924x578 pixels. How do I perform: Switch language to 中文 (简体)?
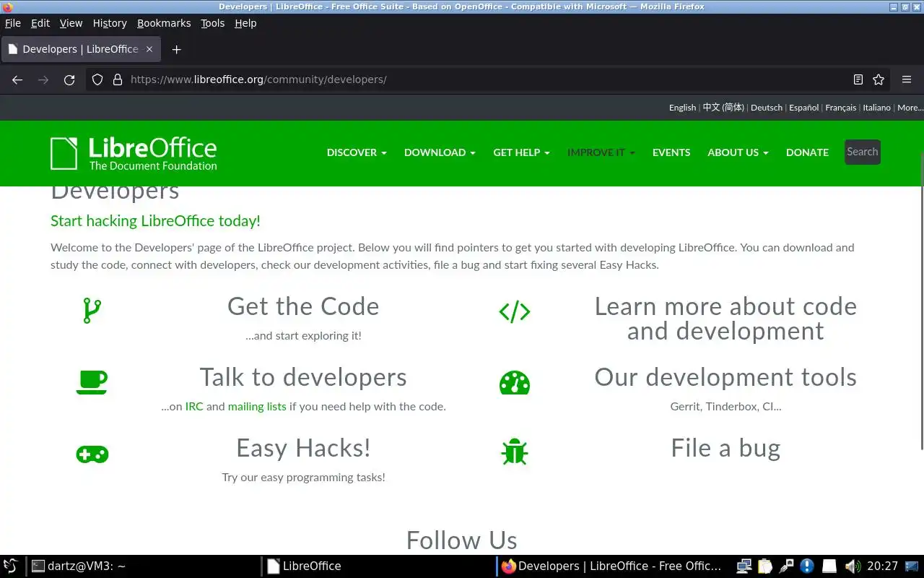point(723,108)
